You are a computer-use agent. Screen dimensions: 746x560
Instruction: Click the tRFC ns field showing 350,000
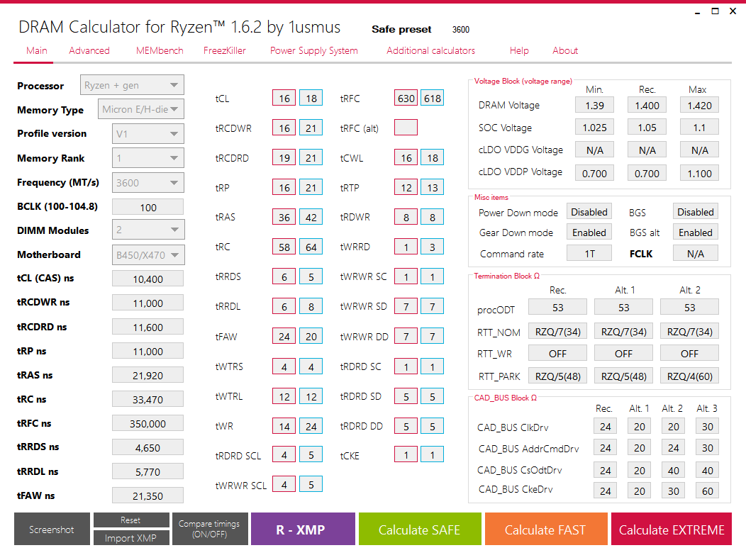(148, 423)
